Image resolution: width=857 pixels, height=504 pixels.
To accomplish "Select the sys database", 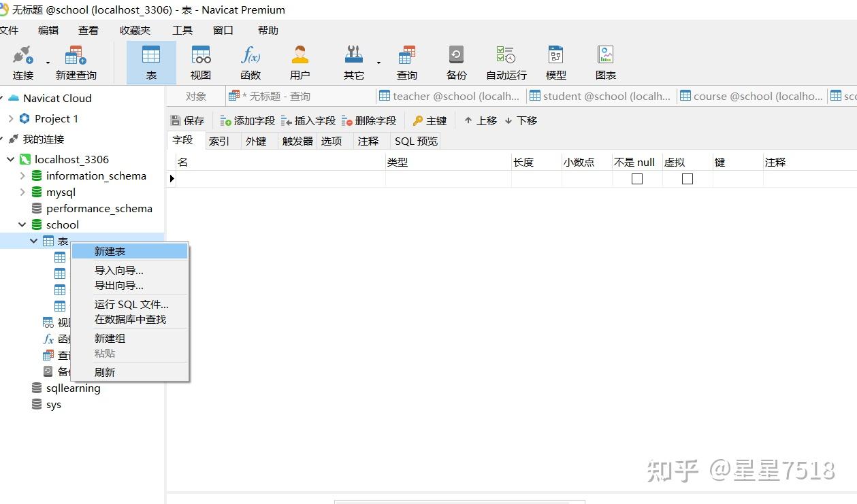I will tap(53, 404).
